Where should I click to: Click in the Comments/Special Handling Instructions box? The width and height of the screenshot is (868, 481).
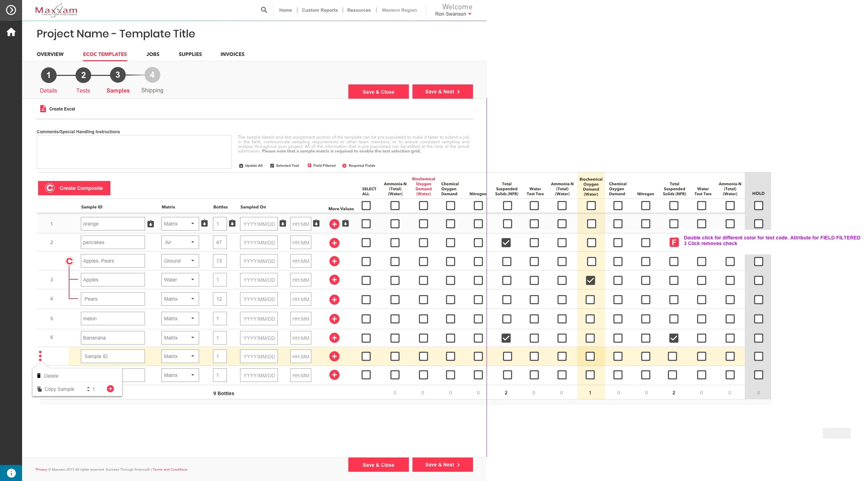click(134, 152)
